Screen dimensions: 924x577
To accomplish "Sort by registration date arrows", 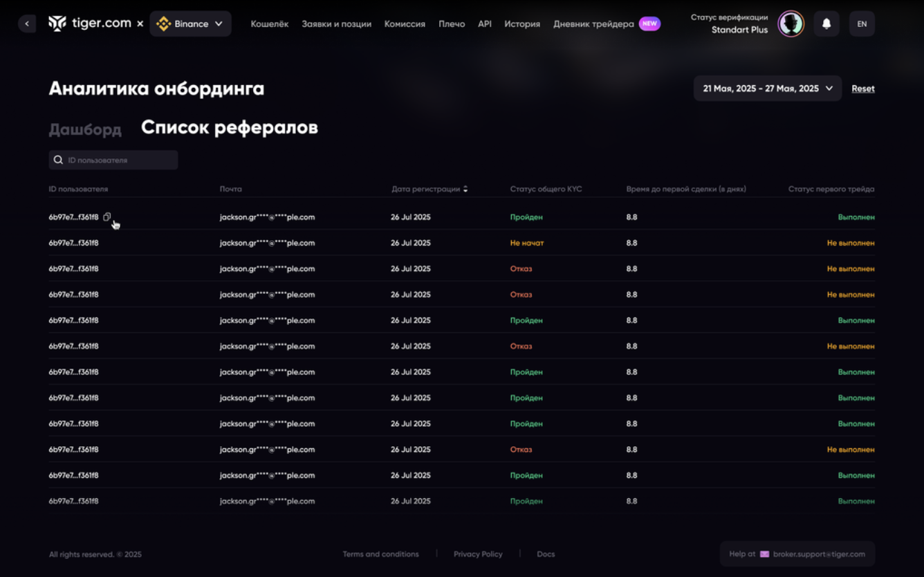I will coord(465,189).
